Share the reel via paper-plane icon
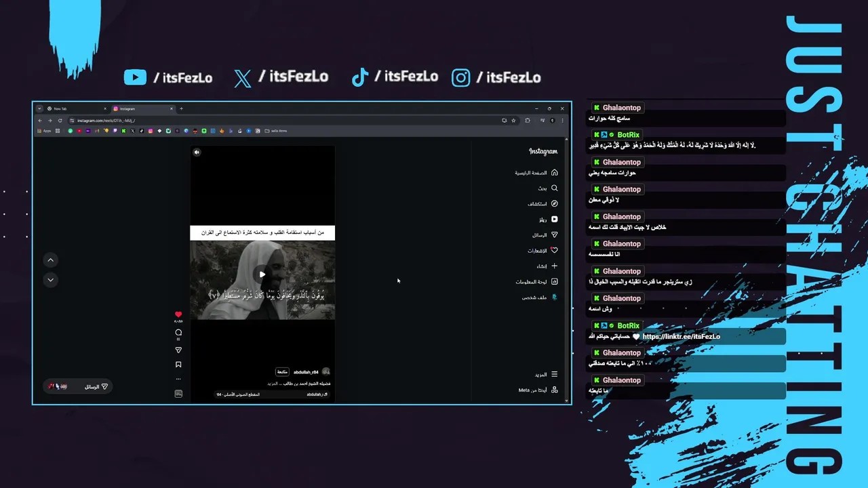Screen dimensions: 868x488 (x=178, y=350)
